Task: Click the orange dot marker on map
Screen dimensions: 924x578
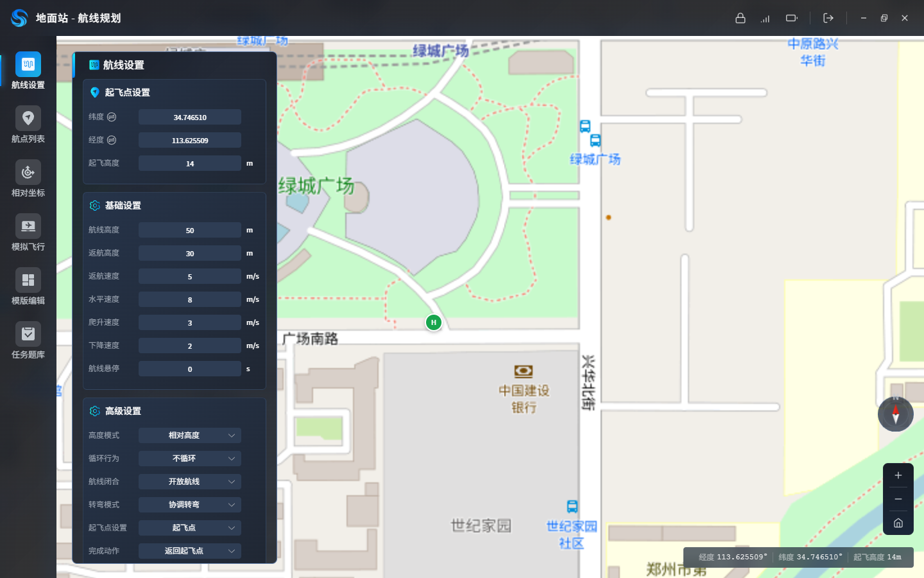Action: [x=608, y=217]
